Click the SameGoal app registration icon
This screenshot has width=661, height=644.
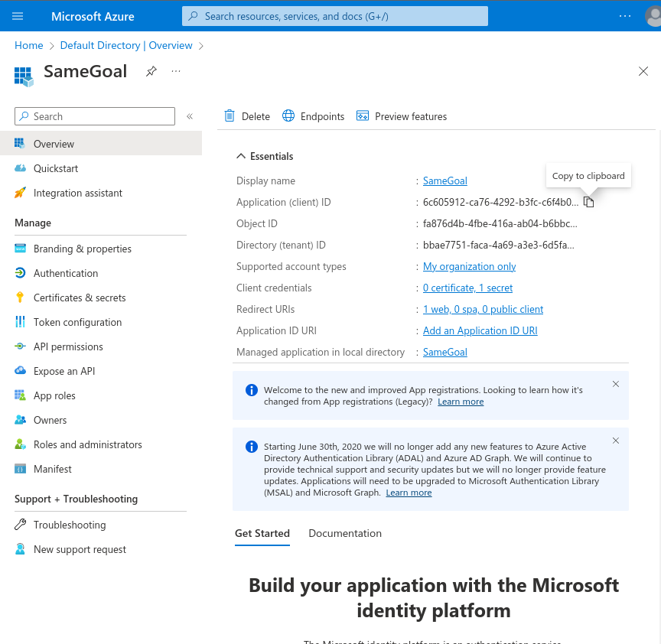(x=24, y=76)
